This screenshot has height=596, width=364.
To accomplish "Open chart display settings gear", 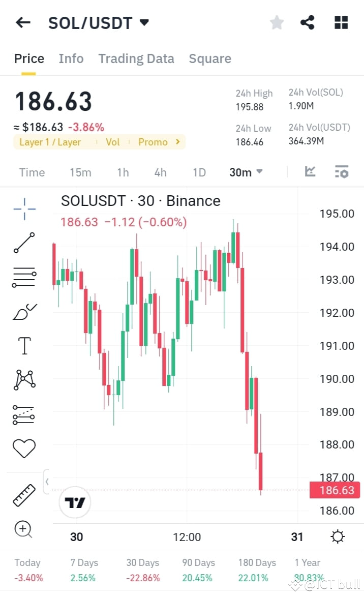I will pyautogui.click(x=337, y=536).
